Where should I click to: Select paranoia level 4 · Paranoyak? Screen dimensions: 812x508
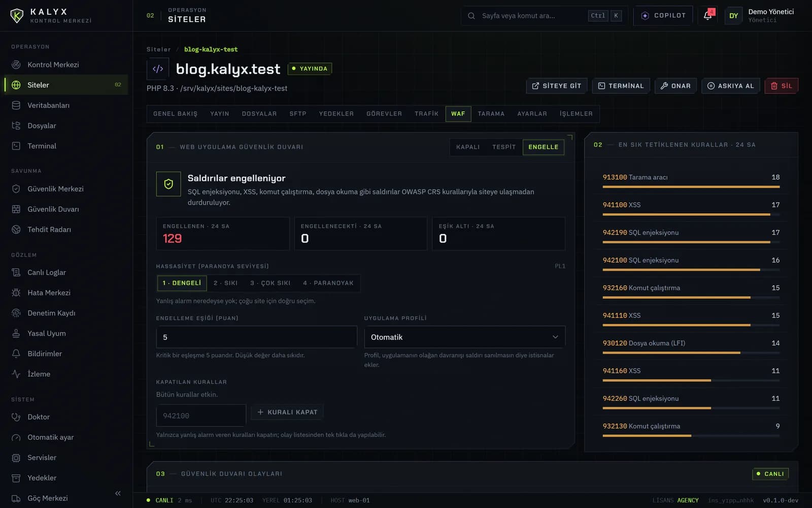coord(328,283)
